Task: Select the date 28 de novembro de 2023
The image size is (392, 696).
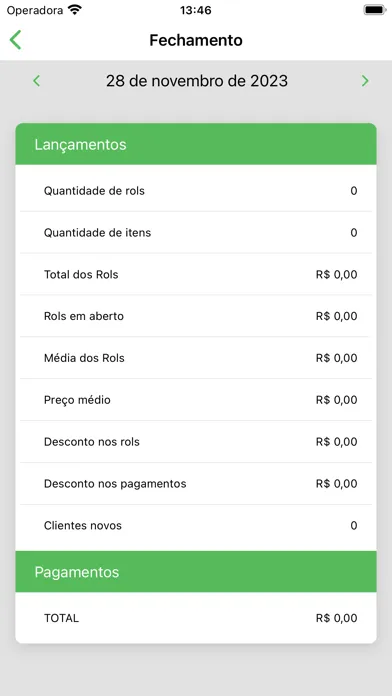Action: pos(197,81)
